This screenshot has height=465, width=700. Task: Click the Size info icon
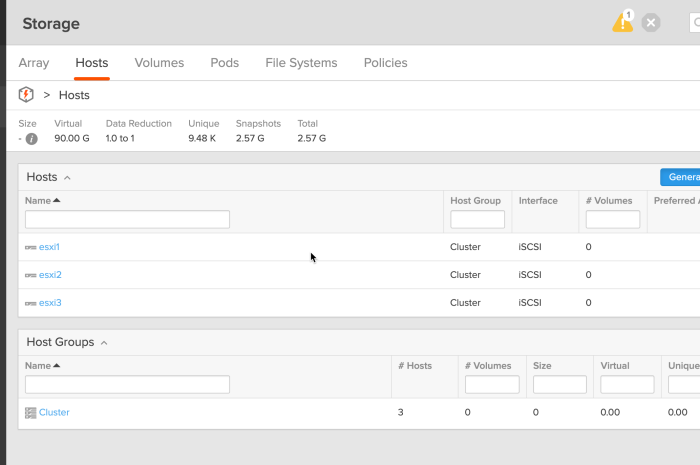click(31, 138)
